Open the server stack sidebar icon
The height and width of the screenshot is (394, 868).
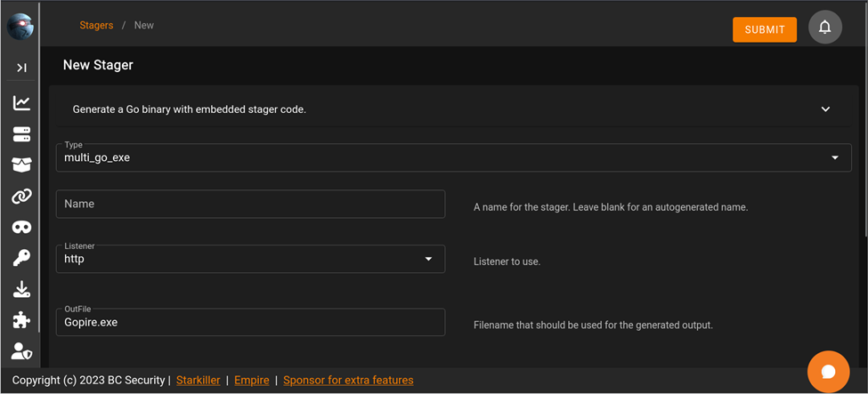tap(21, 134)
